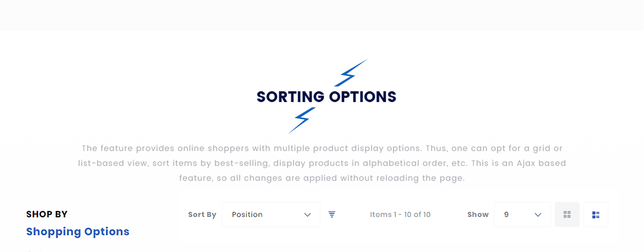Click the light gray banner at top

pyautogui.click(x=322, y=15)
